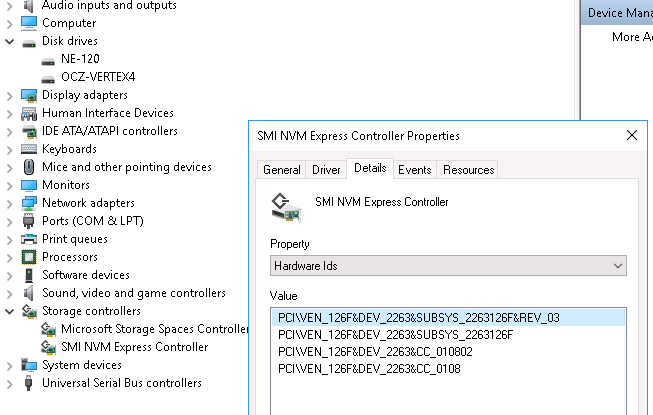Switch to the Driver tab

point(326,170)
